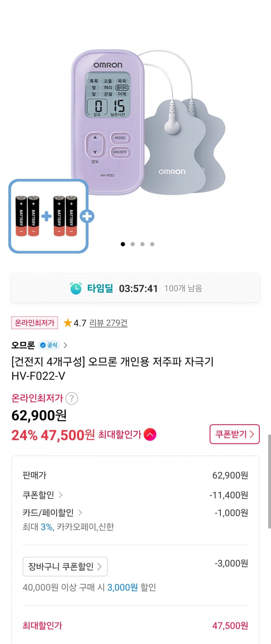This screenshot has height=644, width=271.
Task: Open the Omron brand store chevron
Action: [x=65, y=345]
